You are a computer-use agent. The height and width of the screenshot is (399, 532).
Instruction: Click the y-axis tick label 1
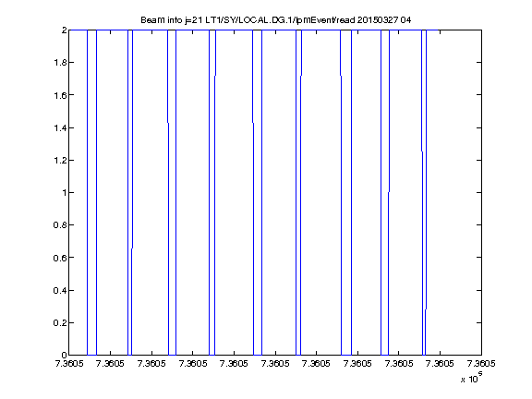point(65,192)
